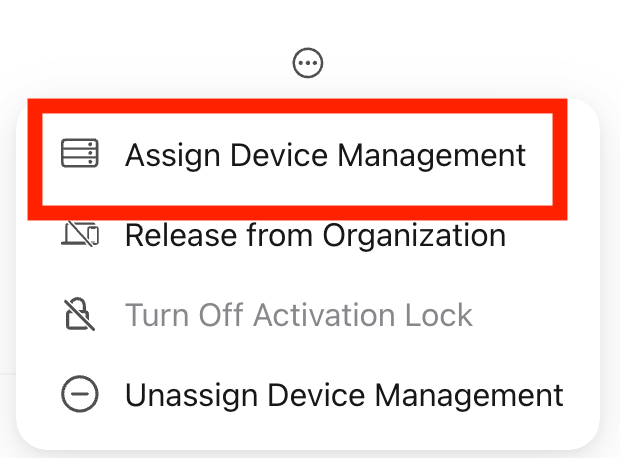Click the minus-circle icon beside Unassign

pyautogui.click(x=79, y=394)
